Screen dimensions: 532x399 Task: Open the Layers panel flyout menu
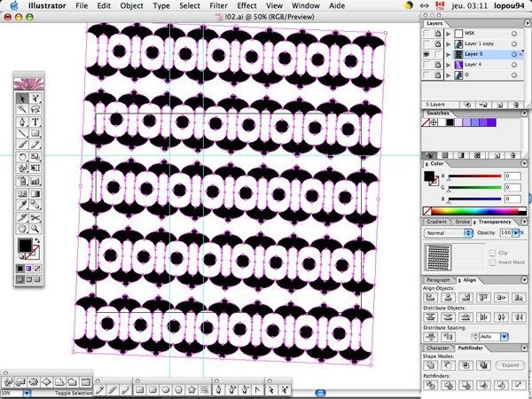(528, 23)
